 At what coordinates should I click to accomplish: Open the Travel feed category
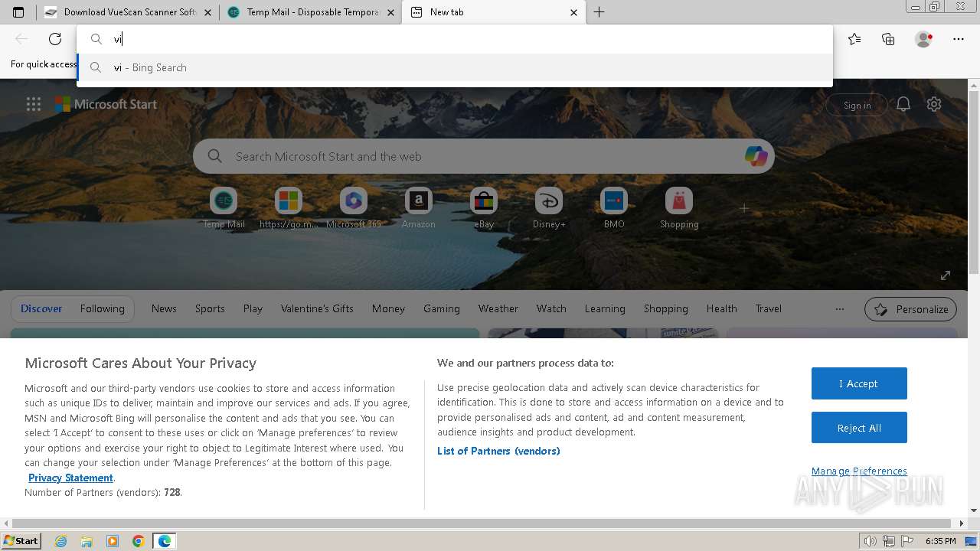click(x=769, y=309)
